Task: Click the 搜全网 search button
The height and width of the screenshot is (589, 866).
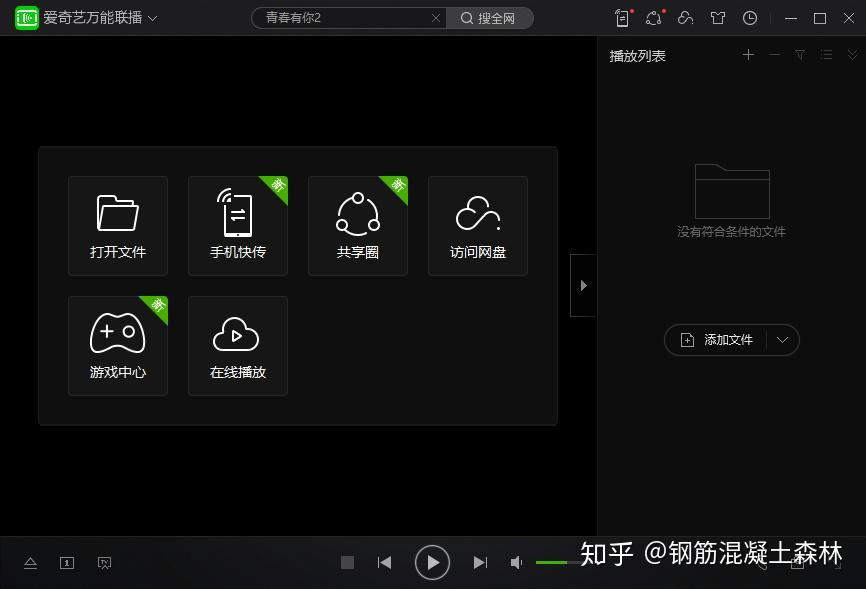Action: [489, 18]
